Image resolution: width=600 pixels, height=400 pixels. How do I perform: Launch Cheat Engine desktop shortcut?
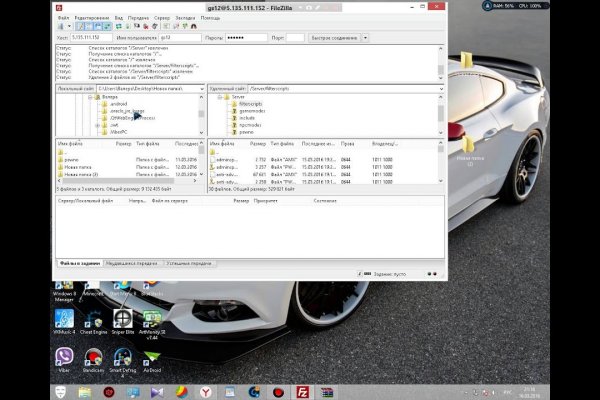(94, 320)
